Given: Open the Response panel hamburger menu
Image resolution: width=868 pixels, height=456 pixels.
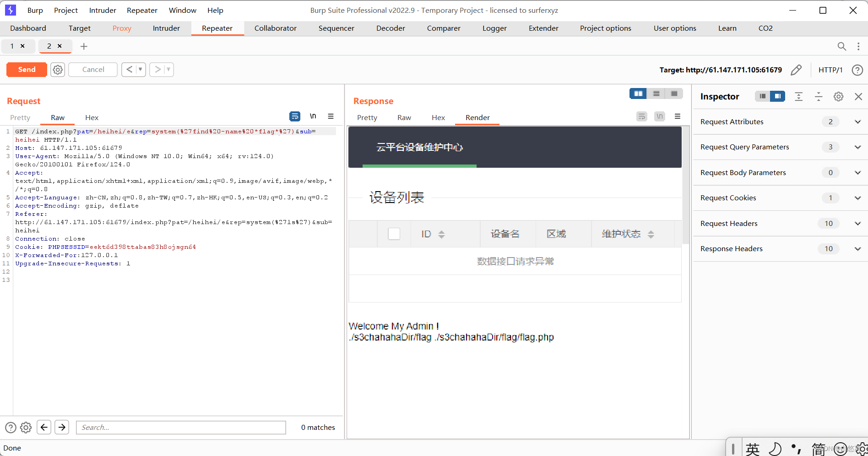Looking at the screenshot, I should click(678, 116).
